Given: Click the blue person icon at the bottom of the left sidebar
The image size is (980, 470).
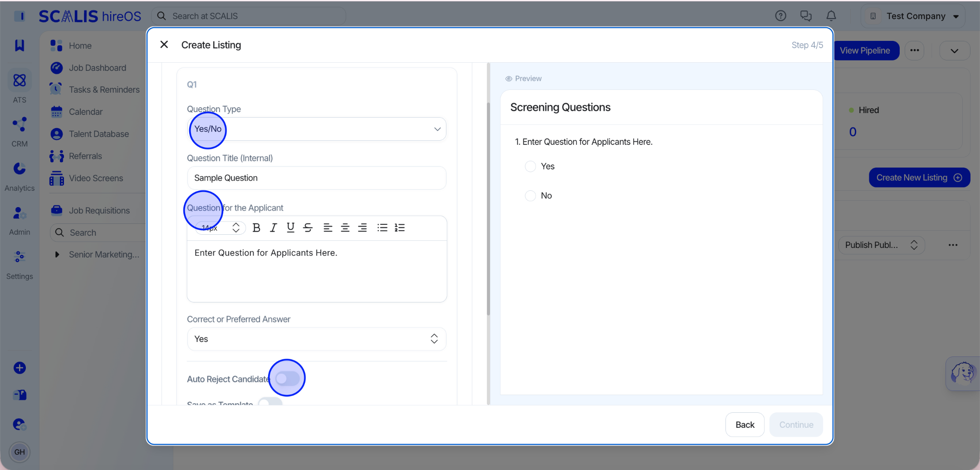Looking at the screenshot, I should [x=20, y=424].
